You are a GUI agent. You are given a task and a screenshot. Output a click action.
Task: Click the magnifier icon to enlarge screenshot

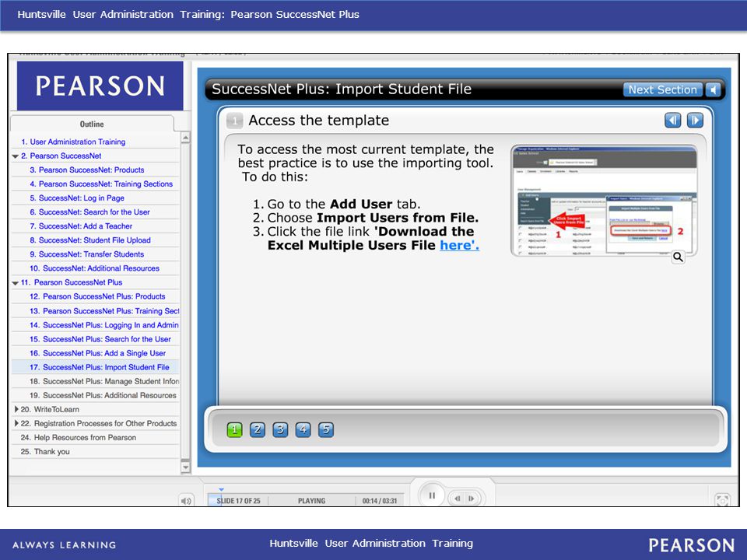(x=678, y=257)
